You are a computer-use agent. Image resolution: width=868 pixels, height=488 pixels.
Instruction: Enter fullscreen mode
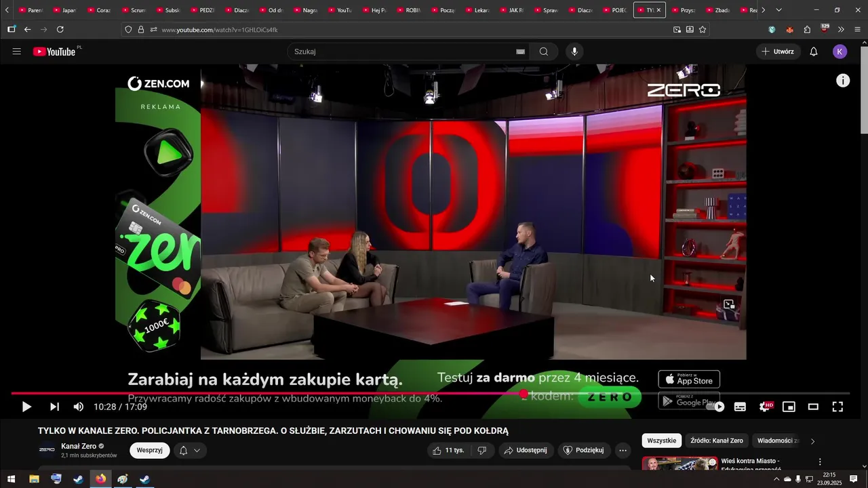click(x=837, y=407)
